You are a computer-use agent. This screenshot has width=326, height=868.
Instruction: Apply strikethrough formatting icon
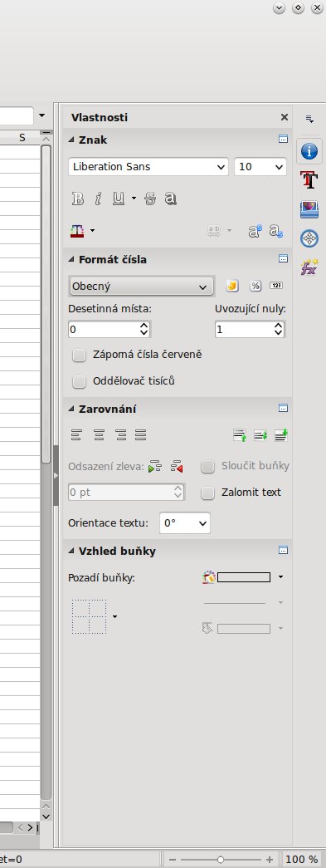[x=150, y=199]
